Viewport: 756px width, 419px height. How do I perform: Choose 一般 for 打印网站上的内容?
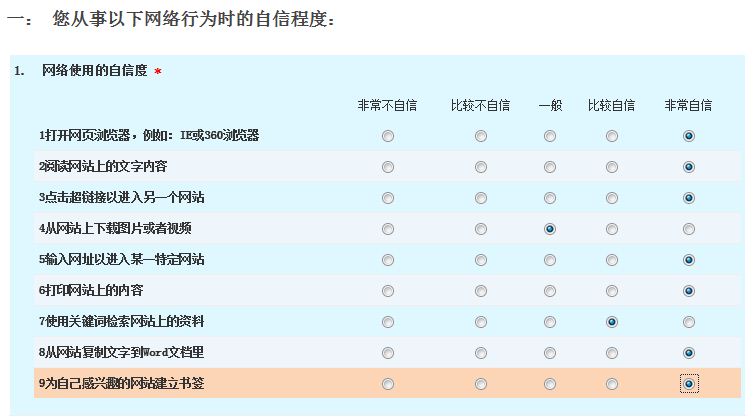550,291
